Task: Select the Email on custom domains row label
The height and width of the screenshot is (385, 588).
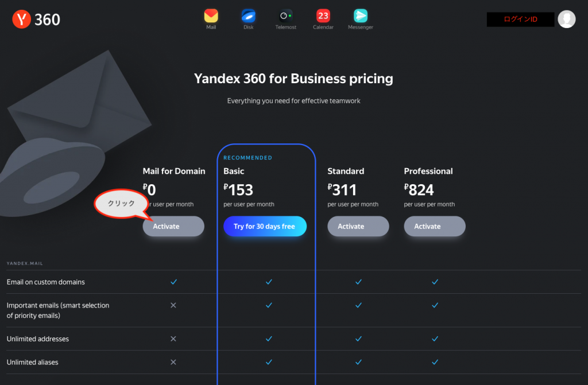Action: [x=46, y=282]
